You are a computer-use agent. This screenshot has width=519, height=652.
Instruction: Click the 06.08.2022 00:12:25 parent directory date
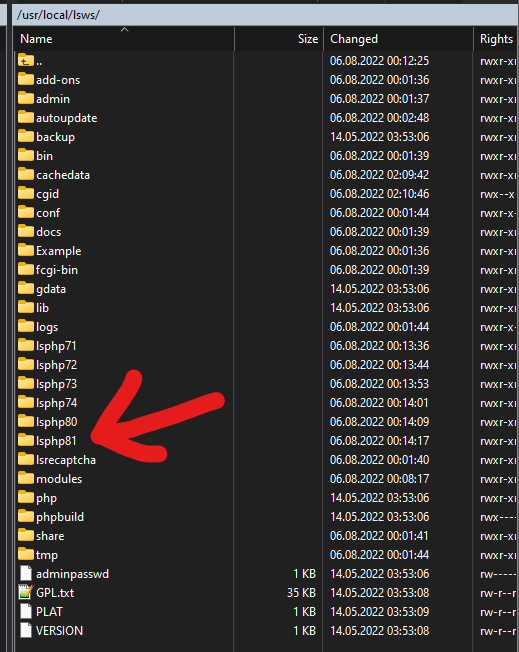click(379, 61)
